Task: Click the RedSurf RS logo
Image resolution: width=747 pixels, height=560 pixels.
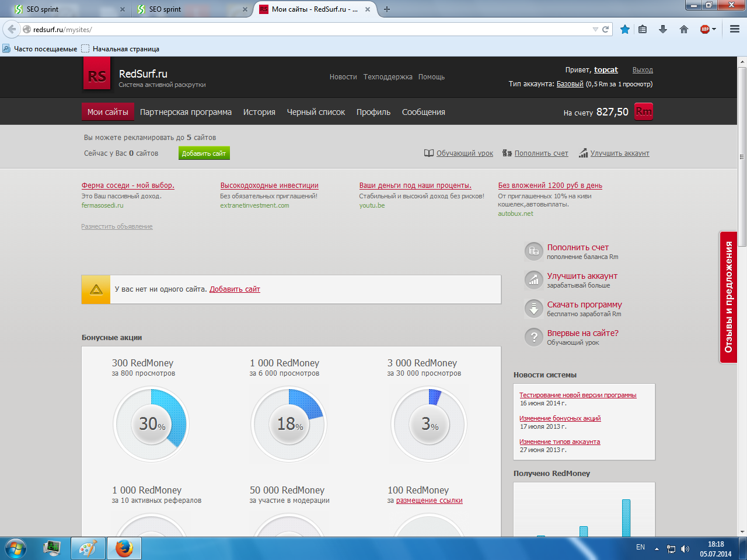Action: 97,75
